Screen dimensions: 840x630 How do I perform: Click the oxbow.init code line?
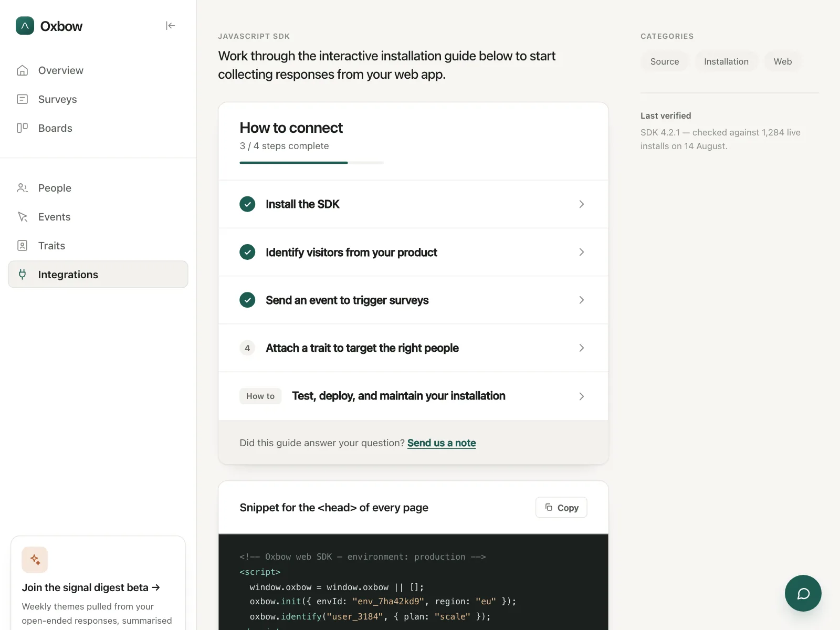(383, 602)
